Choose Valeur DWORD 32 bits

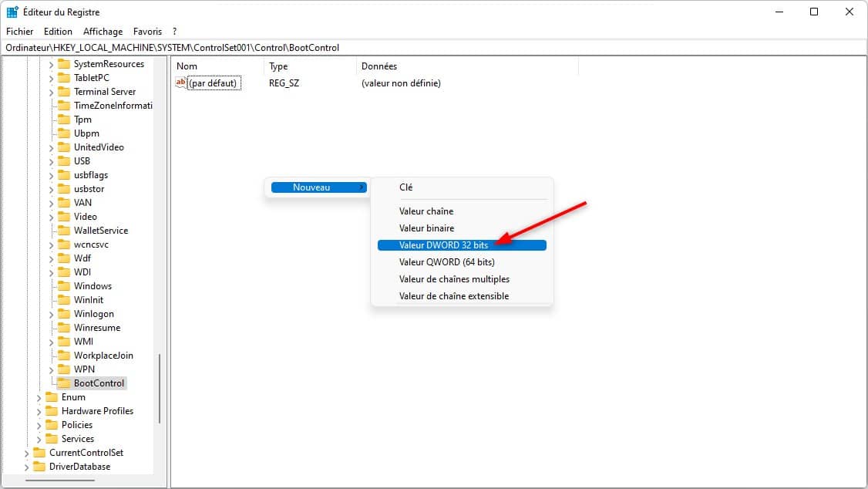point(462,244)
